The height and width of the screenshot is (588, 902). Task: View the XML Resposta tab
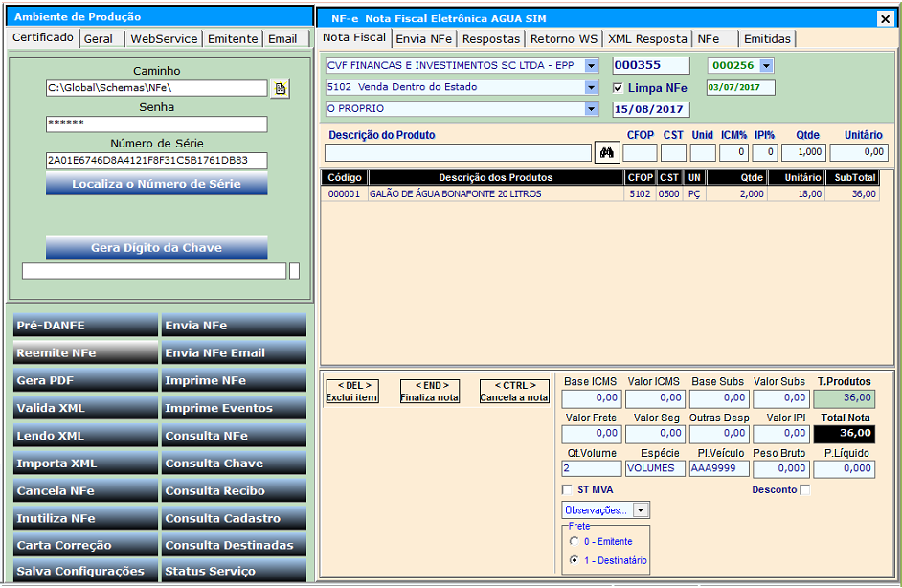click(x=647, y=39)
